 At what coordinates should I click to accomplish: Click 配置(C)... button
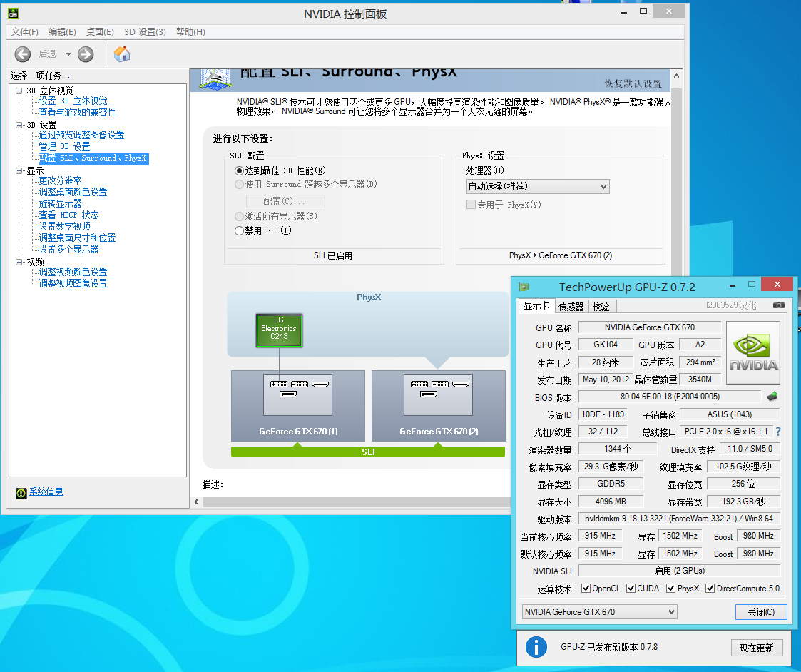tap(285, 201)
